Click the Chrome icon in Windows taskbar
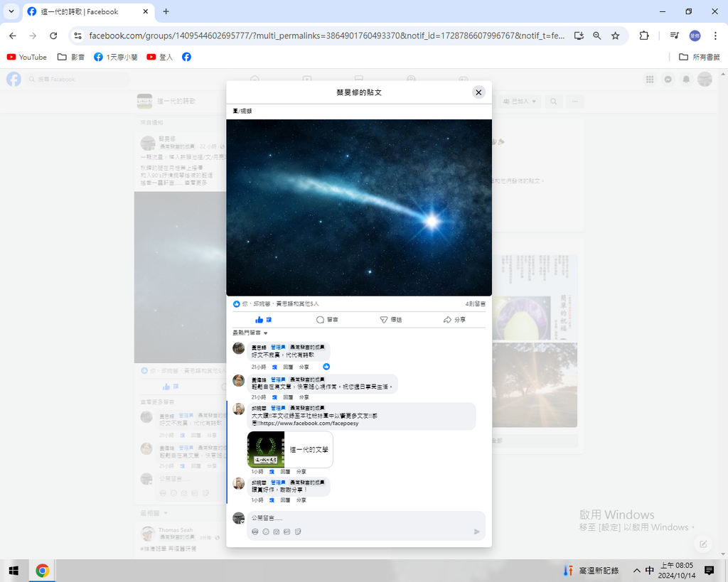This screenshot has height=582, width=728. point(42,571)
